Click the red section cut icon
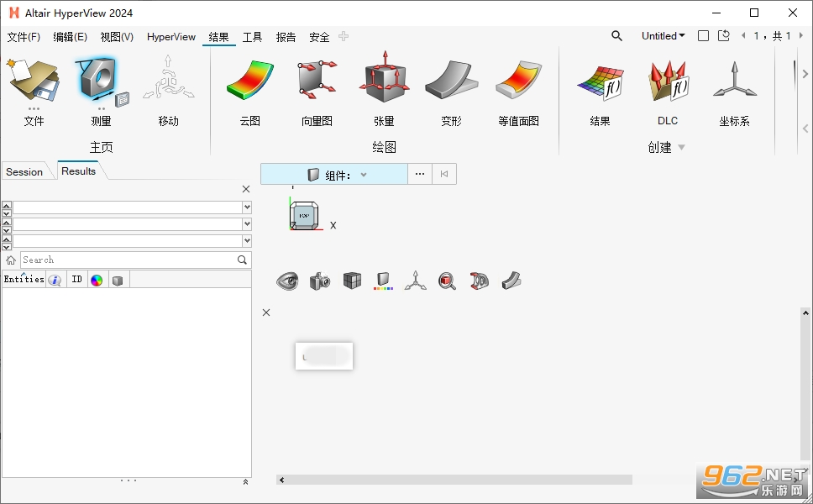The image size is (813, 504). point(479,281)
